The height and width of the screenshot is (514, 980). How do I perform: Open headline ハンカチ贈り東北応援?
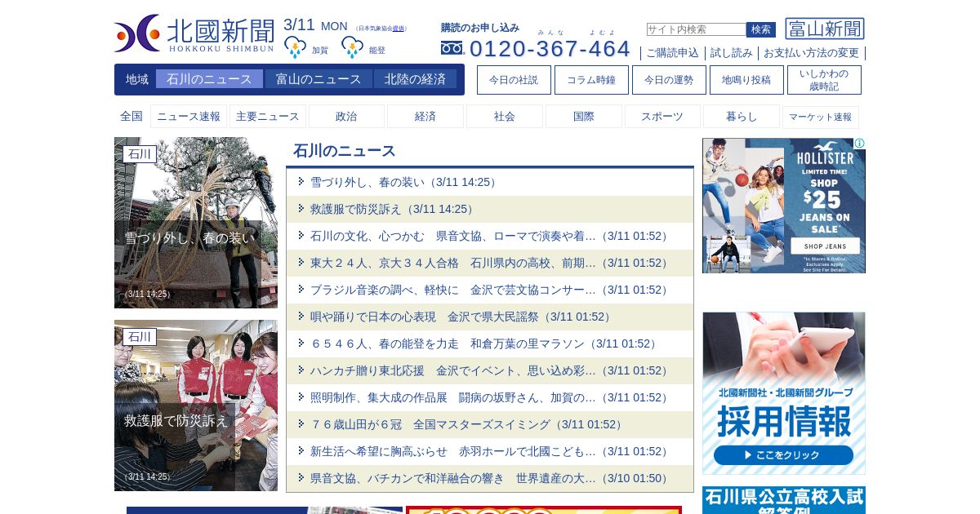click(x=491, y=370)
